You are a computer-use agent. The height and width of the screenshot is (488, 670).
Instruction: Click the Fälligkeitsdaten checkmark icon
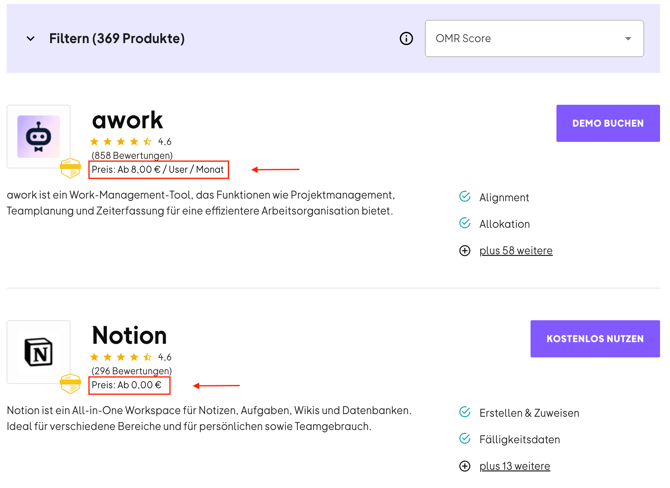[465, 439]
